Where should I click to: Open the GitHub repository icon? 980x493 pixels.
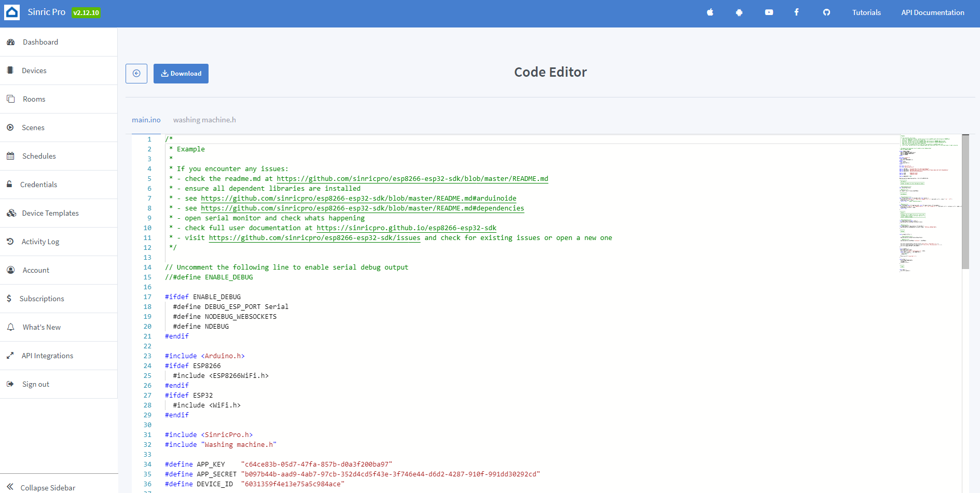click(x=826, y=12)
